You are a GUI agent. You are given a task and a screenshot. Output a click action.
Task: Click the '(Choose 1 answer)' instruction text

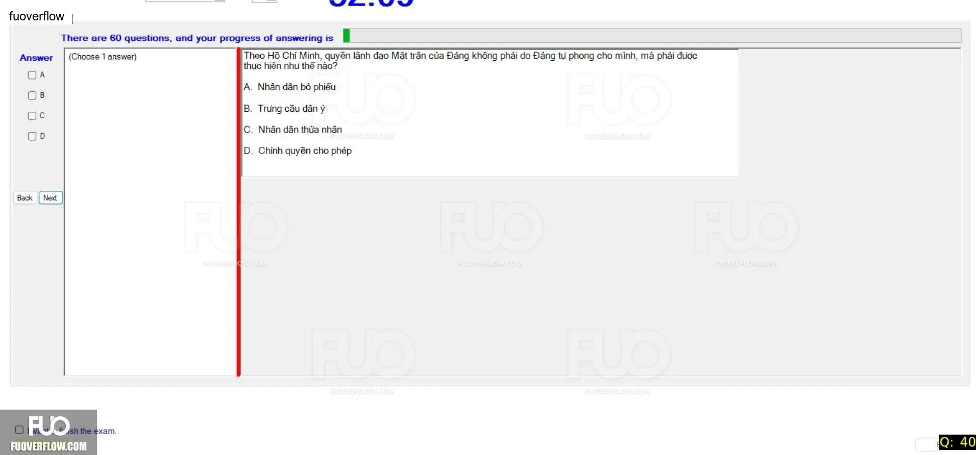point(103,57)
